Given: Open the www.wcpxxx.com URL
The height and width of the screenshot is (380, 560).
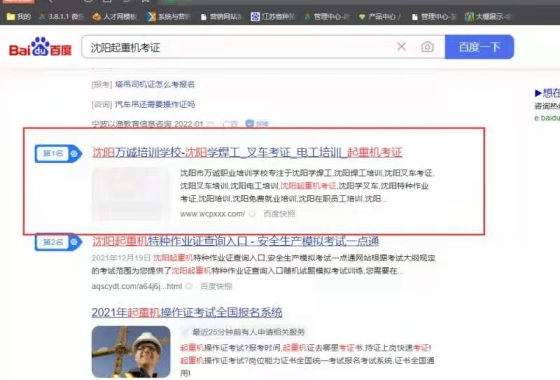Looking at the screenshot, I should tap(212, 214).
